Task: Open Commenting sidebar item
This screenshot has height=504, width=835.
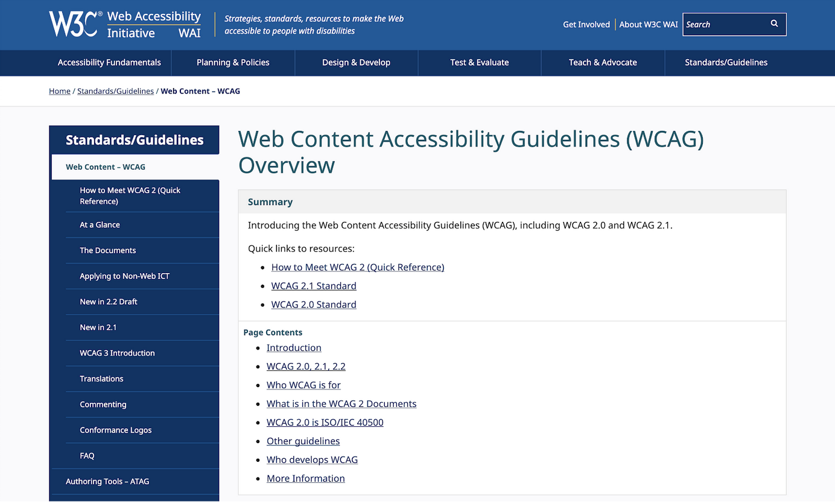Action: (142, 405)
